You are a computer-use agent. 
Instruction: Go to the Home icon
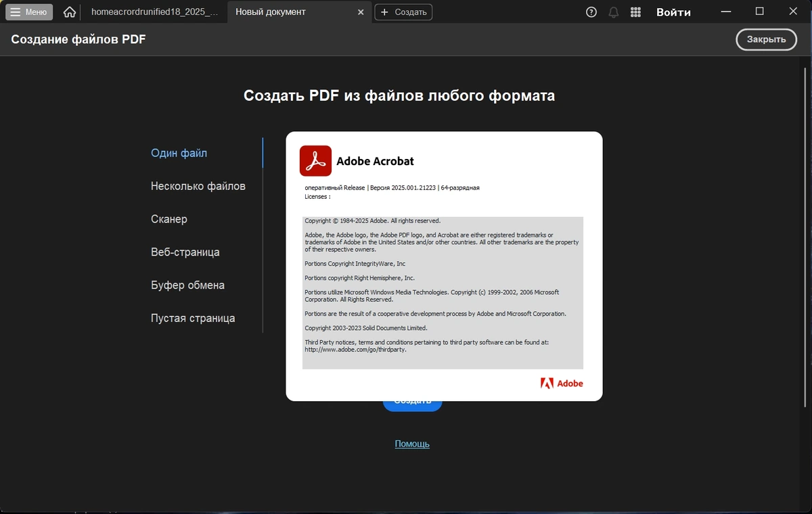coord(69,12)
